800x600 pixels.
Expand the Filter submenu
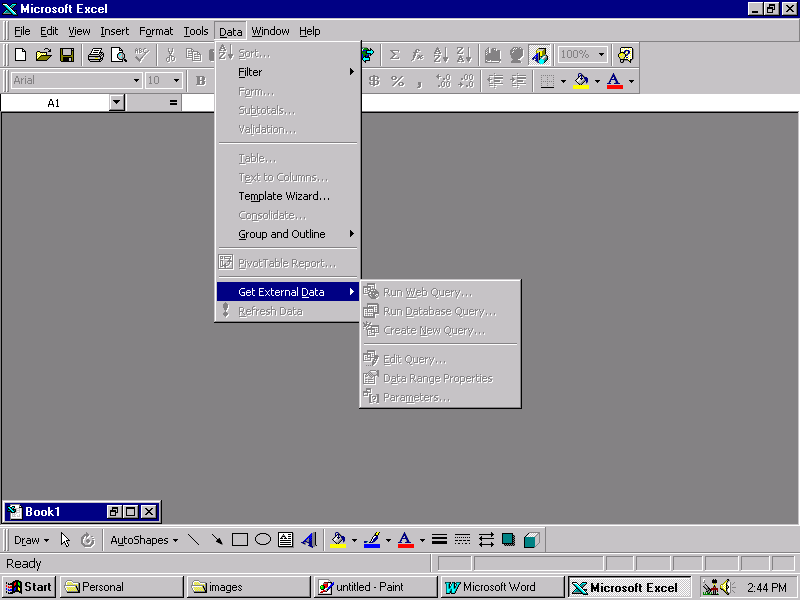point(288,72)
